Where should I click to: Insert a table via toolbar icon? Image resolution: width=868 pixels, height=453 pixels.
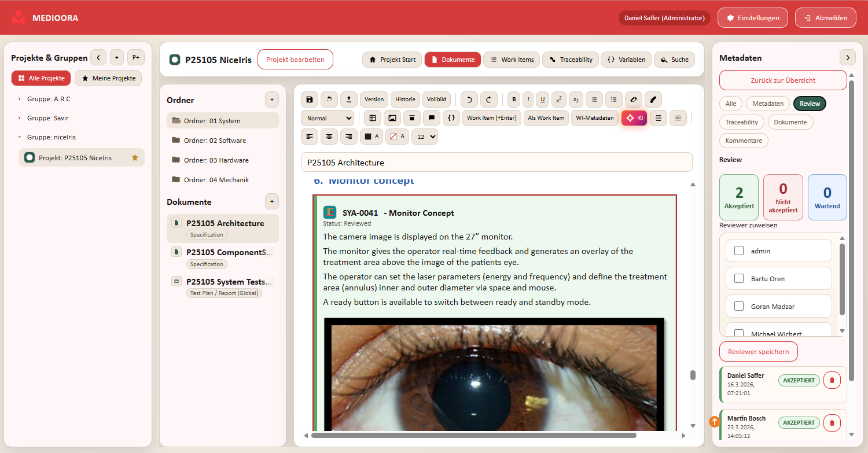(373, 118)
